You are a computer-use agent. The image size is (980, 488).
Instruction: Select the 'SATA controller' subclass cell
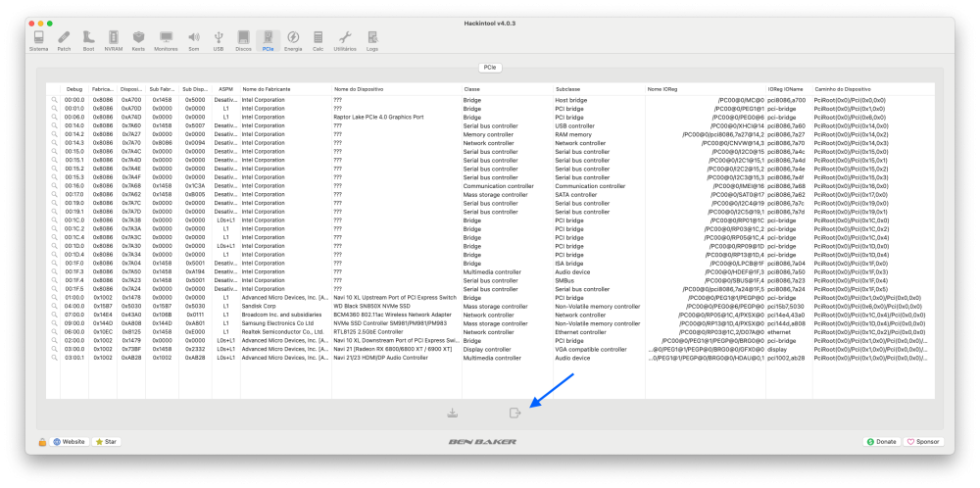click(575, 194)
